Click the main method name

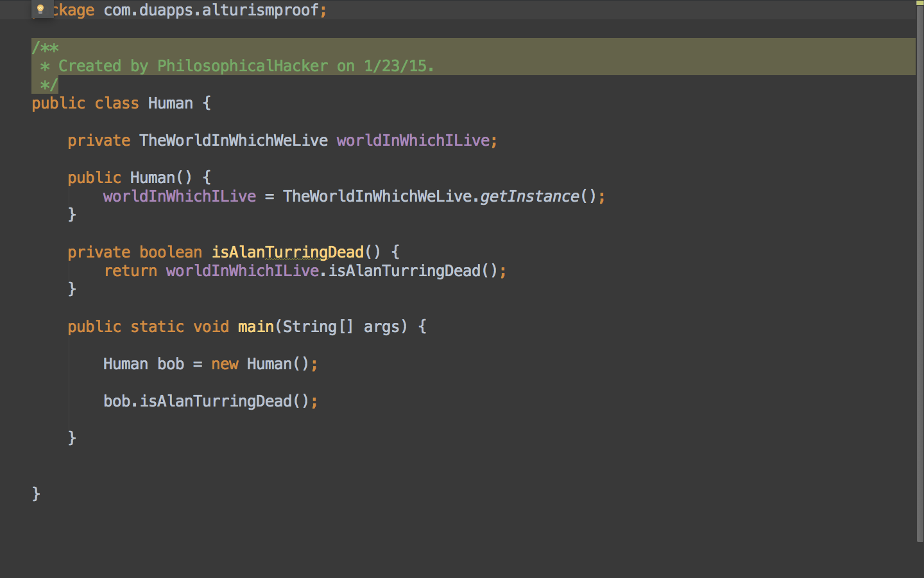coord(255,327)
